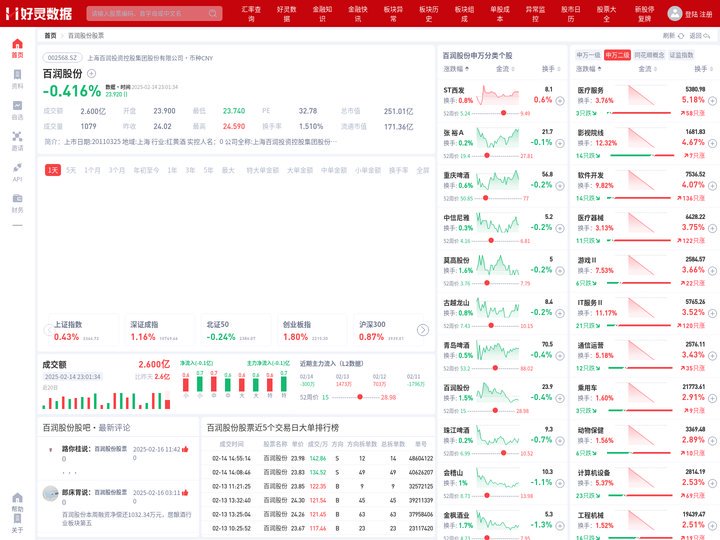Screen dimensions: 720x540
Task: Add 张裕A to watchlist with plus icon
Action: [x=560, y=143]
